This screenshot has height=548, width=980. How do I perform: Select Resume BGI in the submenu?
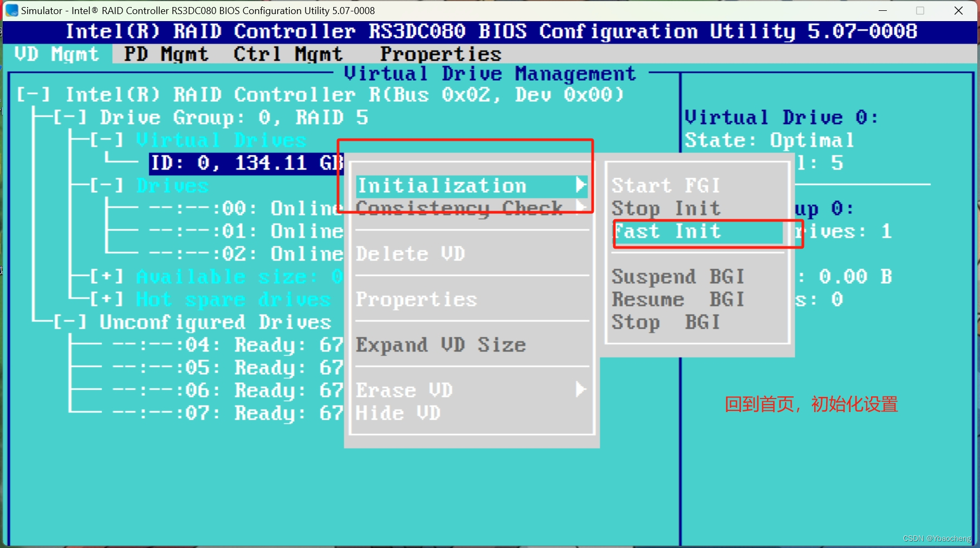(678, 299)
